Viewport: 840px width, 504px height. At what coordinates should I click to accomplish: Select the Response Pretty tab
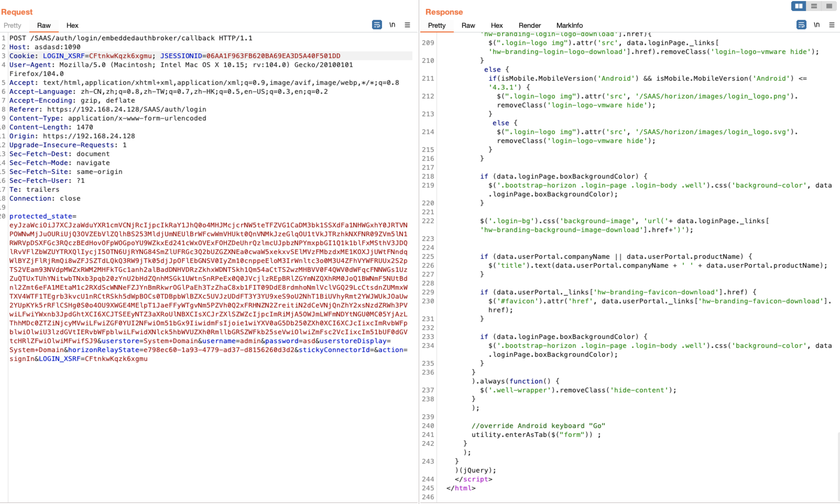coord(437,25)
